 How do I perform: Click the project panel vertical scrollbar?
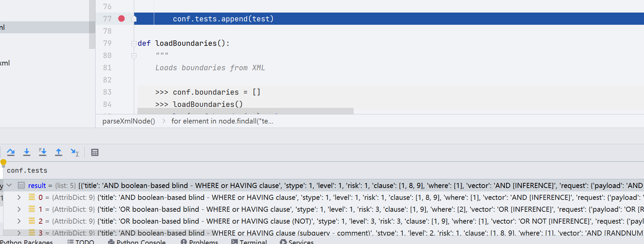(92, 24)
